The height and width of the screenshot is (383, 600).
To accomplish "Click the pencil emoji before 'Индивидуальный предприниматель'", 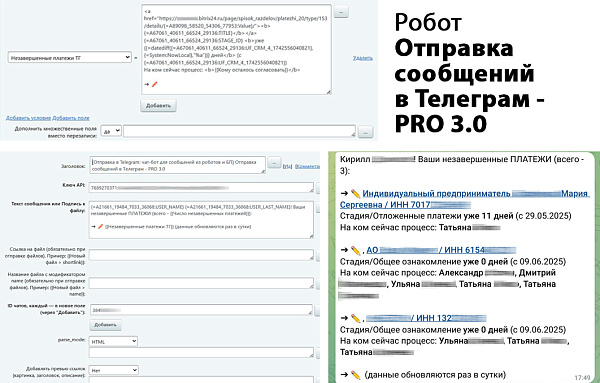I will (x=355, y=194).
